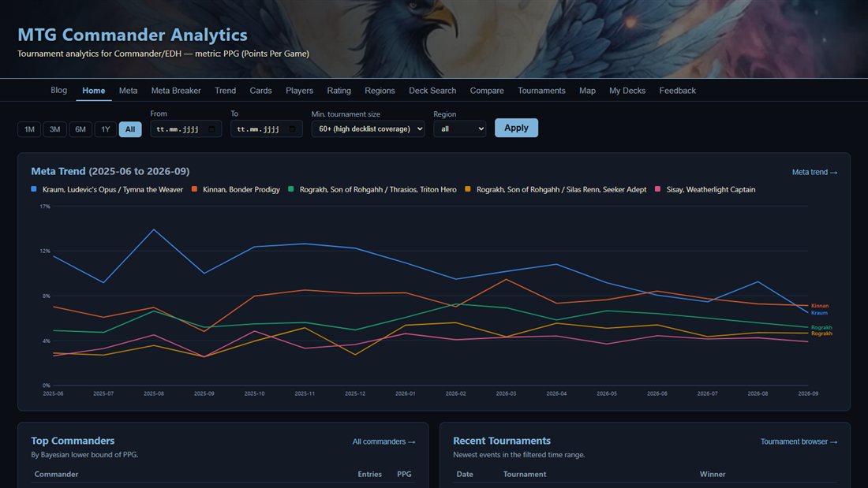This screenshot has height=488, width=868.
Task: Toggle Sisay, Weatherlight Captain legend label
Action: point(711,189)
